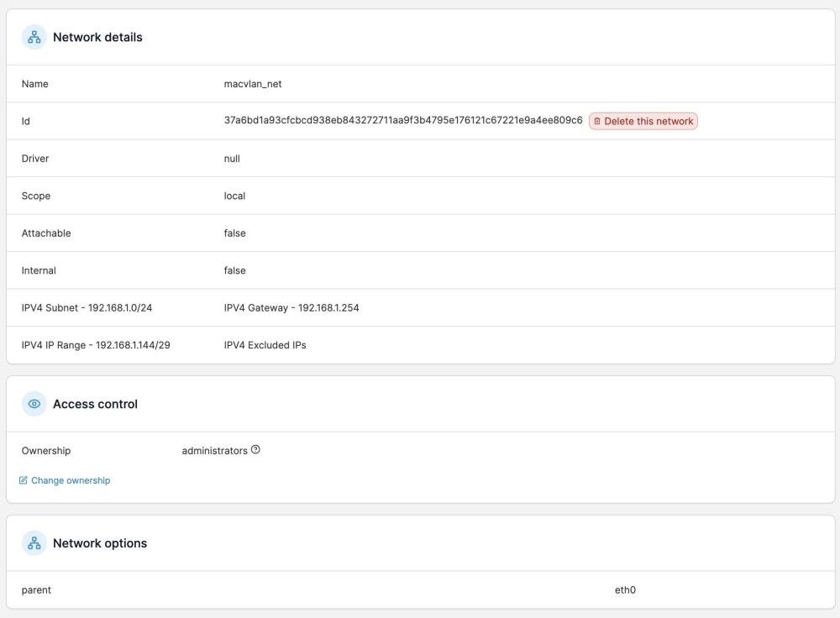840x618 pixels.
Task: Click the IPV4 IP Range 192.168.1.144/29 cell
Action: [x=96, y=345]
